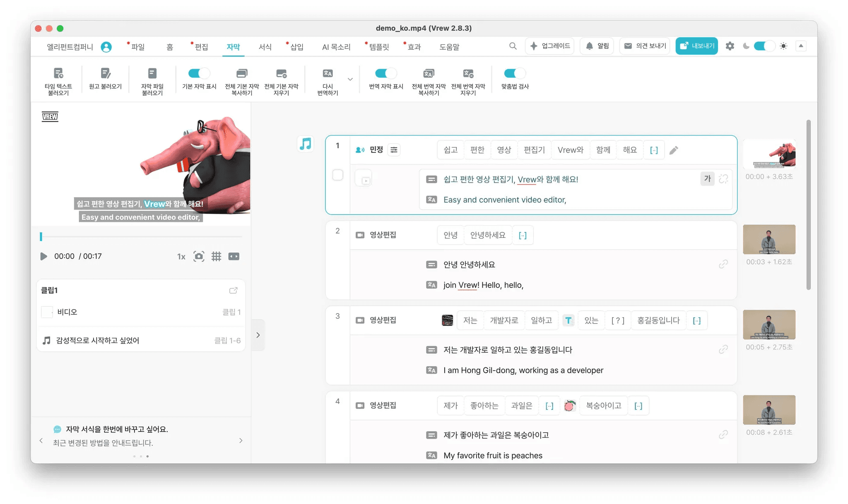
Task: Click 전체 번역 자막 지우기
Action: tap(468, 81)
